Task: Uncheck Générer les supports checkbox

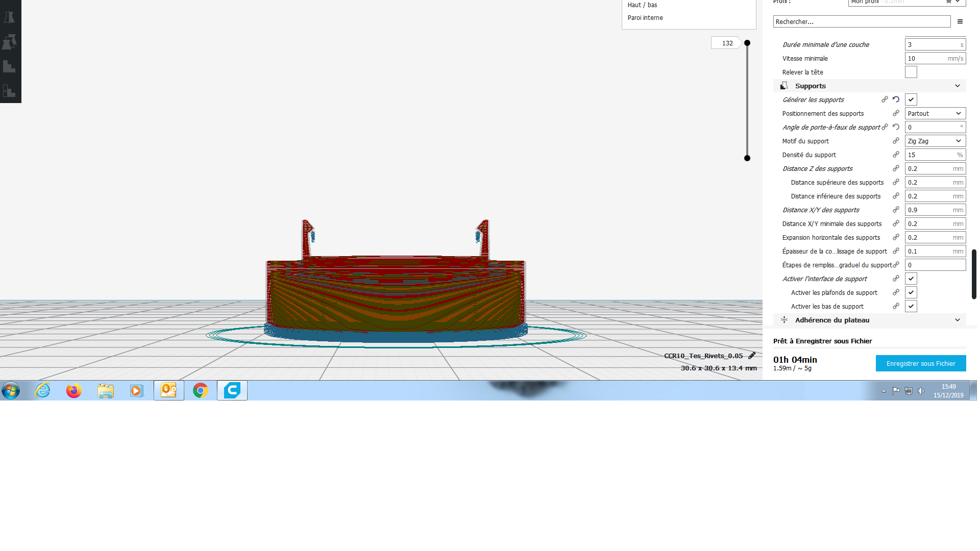Action: pyautogui.click(x=911, y=99)
